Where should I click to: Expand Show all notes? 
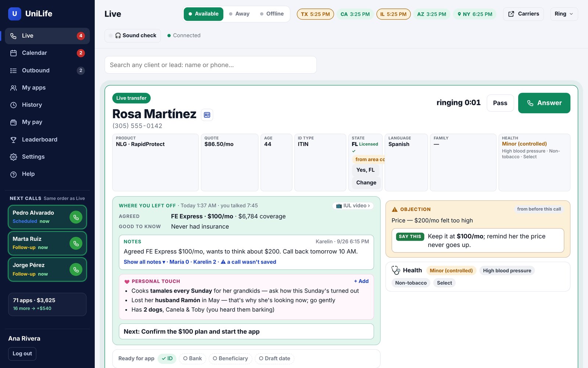[x=144, y=262]
